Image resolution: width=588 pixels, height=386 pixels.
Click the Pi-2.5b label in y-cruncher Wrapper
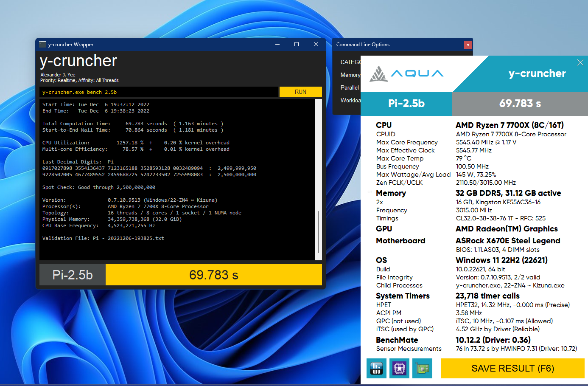pyautogui.click(x=73, y=275)
